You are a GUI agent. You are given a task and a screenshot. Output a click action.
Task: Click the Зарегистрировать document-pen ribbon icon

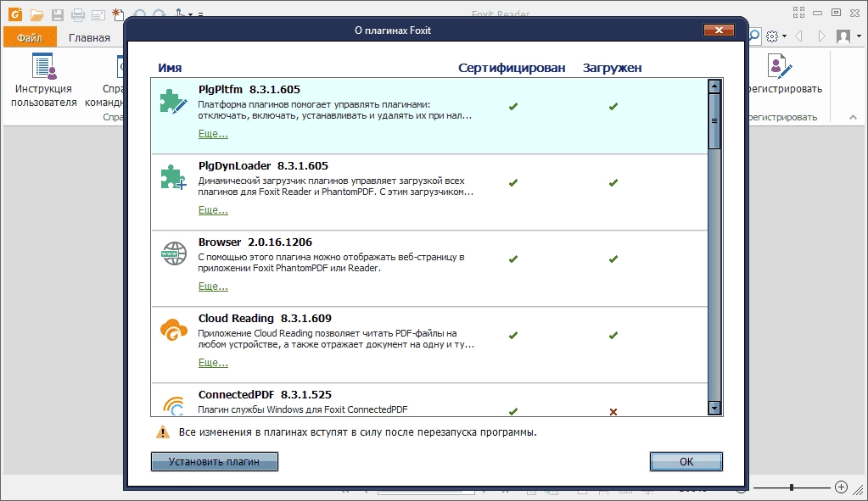click(780, 66)
